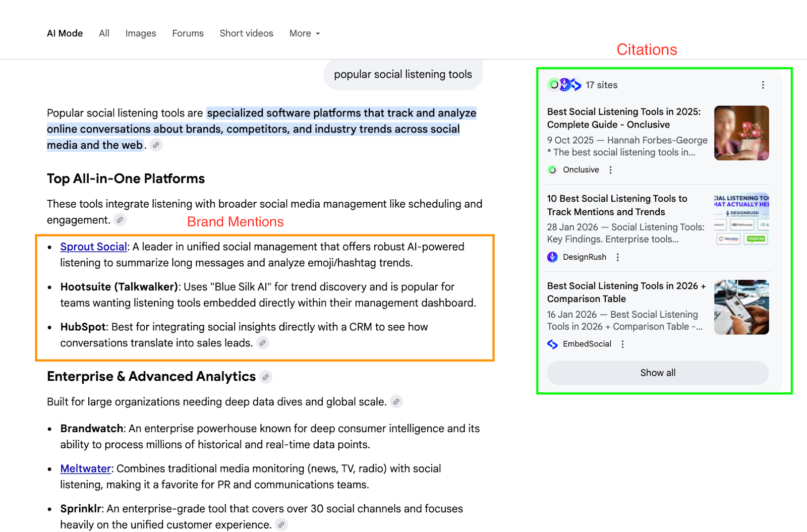The image size is (807, 532).
Task: Switch to the Images tab
Action: [x=140, y=33]
